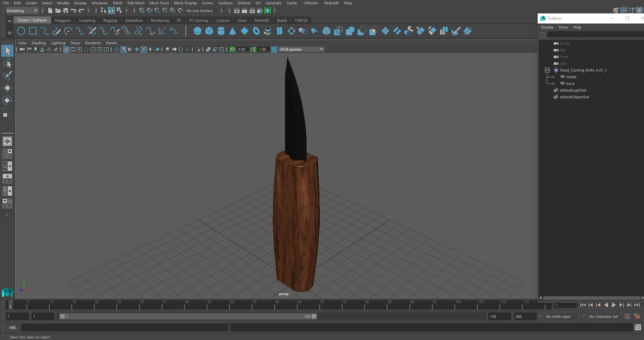Open the sRGB gamma dropdown

click(x=301, y=49)
